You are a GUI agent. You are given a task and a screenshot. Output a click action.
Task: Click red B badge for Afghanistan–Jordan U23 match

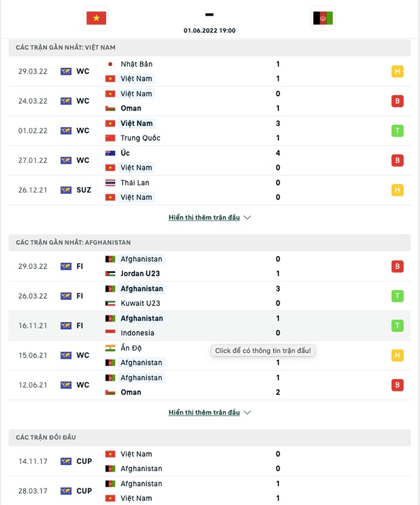coord(397,267)
